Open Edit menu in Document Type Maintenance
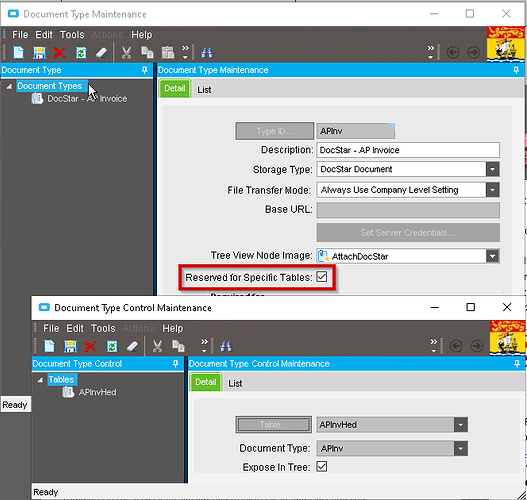 click(44, 35)
